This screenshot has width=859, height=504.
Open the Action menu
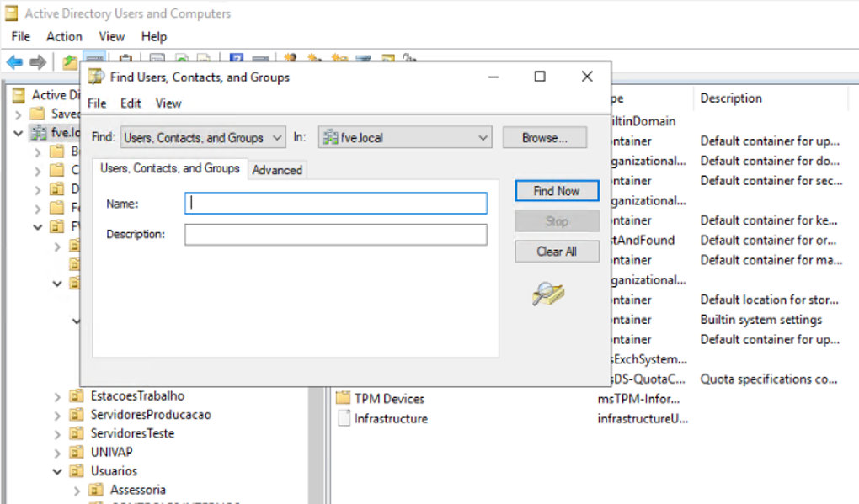(64, 37)
